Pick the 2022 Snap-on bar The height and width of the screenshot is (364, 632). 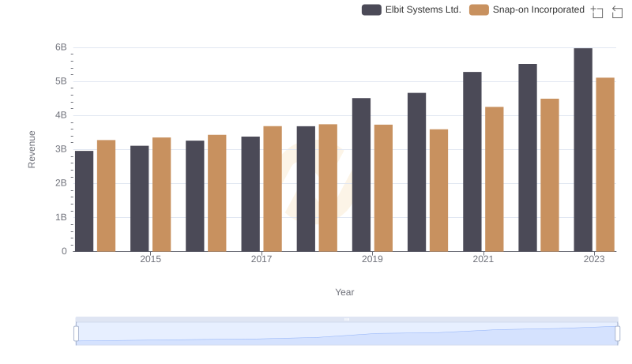tap(550, 175)
